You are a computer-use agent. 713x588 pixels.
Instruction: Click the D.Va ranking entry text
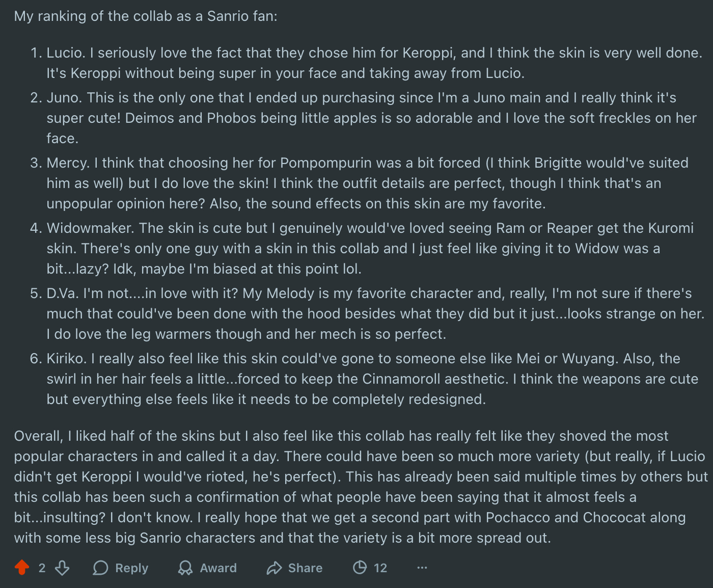tap(375, 313)
